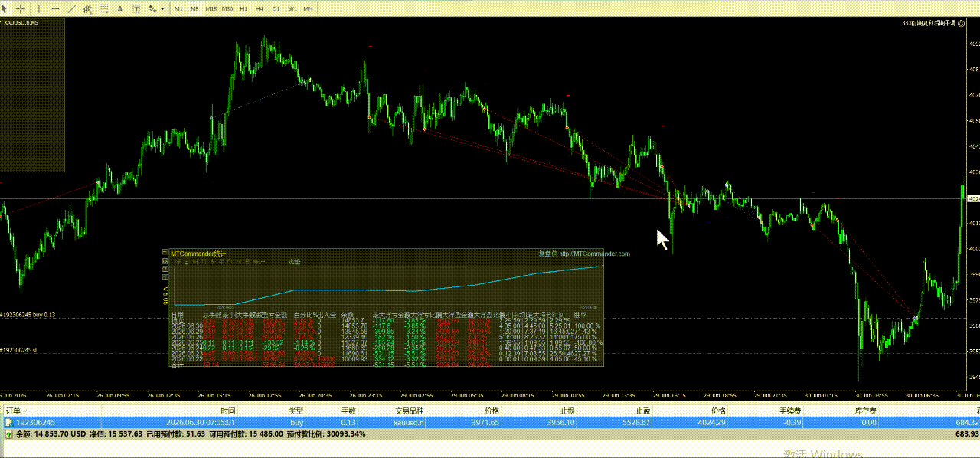Activate the crosshair tool
The image size is (980, 458).
pos(21,9)
